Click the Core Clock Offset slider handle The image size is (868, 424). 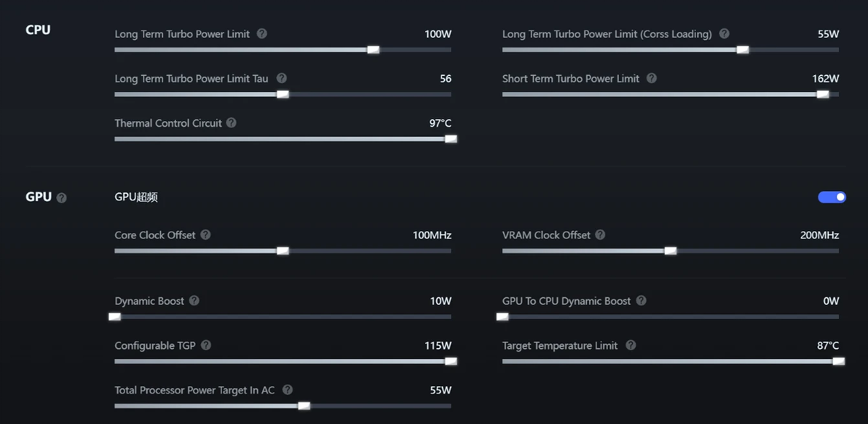pos(283,251)
